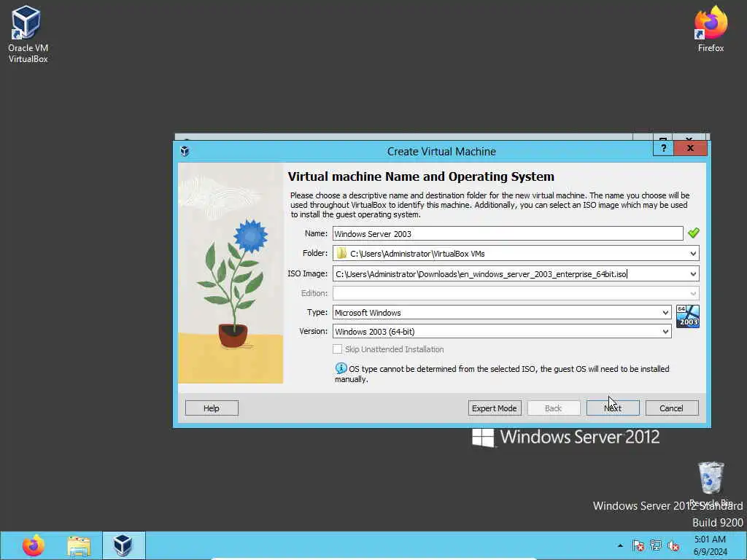This screenshot has width=747, height=560.
Task: Select the VirtualBox taskbar icon
Action: pos(123,545)
